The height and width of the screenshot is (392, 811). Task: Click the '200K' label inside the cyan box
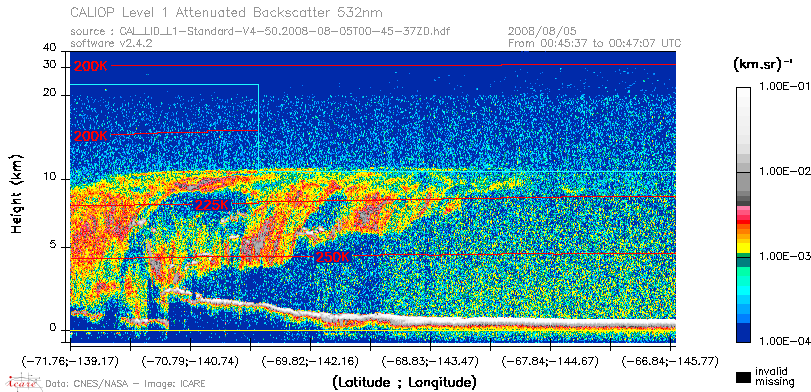(x=91, y=137)
